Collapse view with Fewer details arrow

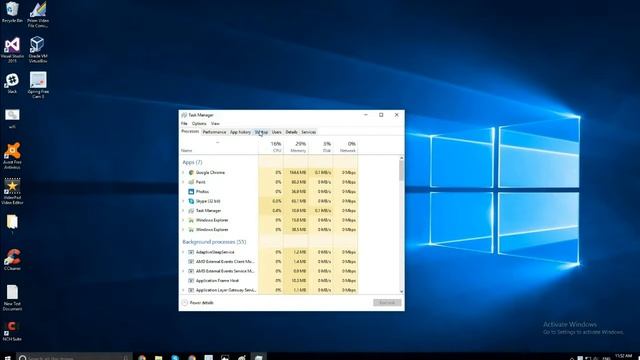point(184,303)
